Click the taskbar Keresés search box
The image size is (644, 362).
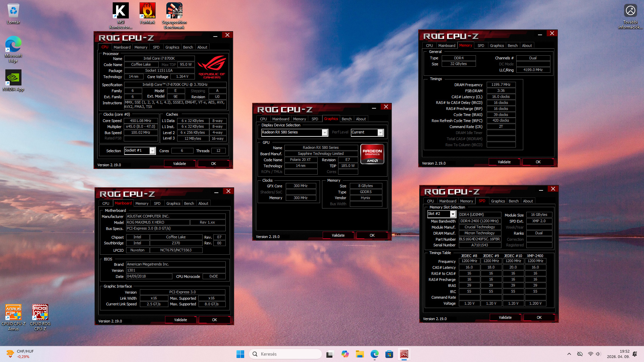pyautogui.click(x=285, y=354)
